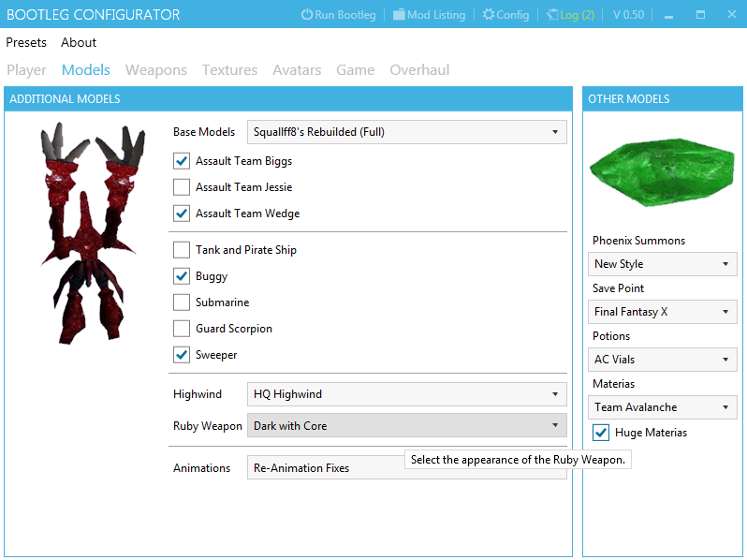Click the V 0.50 version label
Screen dimensions: 747x560
[x=628, y=15]
